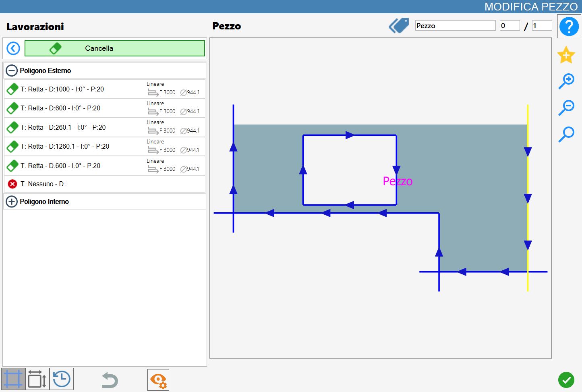The image size is (582, 392).
Task: Expand the Poligono Interno section
Action: [x=12, y=201]
